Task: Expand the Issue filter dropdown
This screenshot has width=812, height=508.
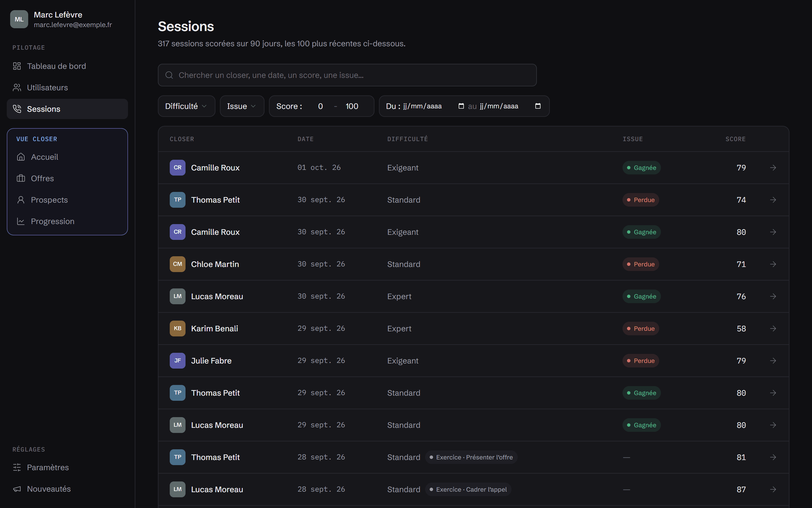Action: pos(242,106)
